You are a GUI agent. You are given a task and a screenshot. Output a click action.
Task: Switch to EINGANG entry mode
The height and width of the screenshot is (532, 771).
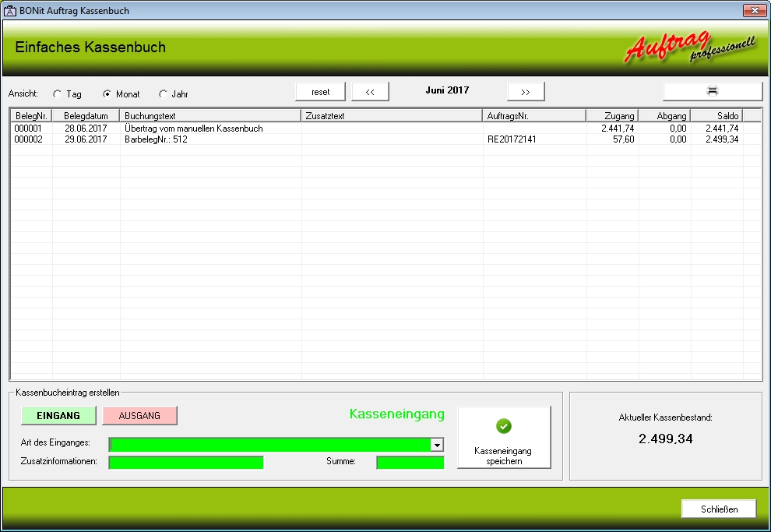pos(58,415)
